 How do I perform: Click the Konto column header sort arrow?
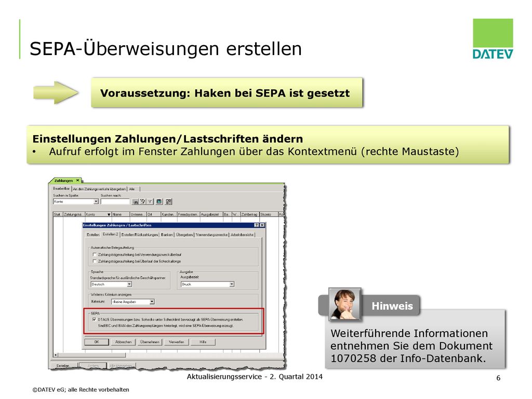point(109,215)
